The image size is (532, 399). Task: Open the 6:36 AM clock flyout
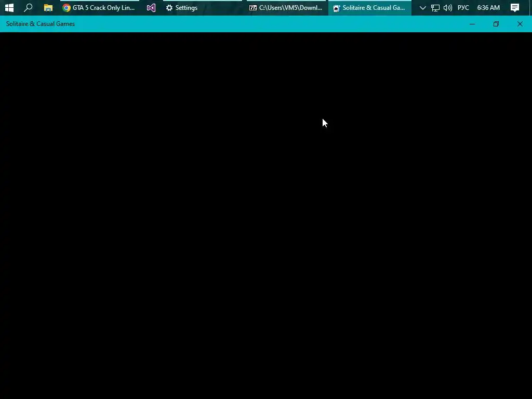[488, 7]
